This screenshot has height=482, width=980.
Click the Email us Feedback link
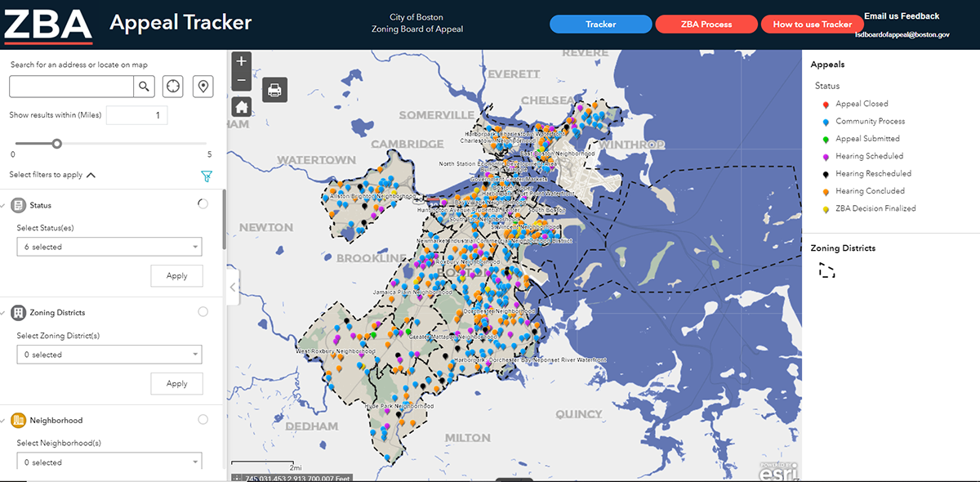click(902, 16)
